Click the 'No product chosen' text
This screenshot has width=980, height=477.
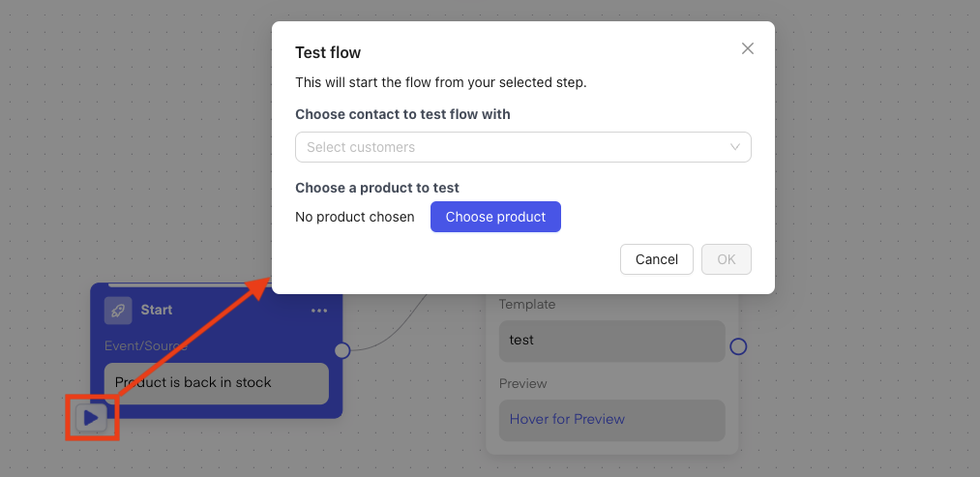pos(354,217)
